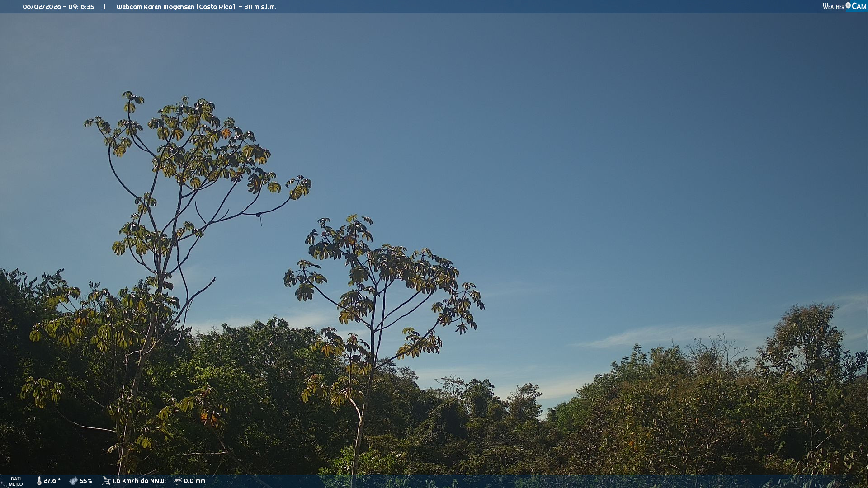The height and width of the screenshot is (488, 868).
Task: Click the [Costa Rica] location text
Action: [x=216, y=7]
